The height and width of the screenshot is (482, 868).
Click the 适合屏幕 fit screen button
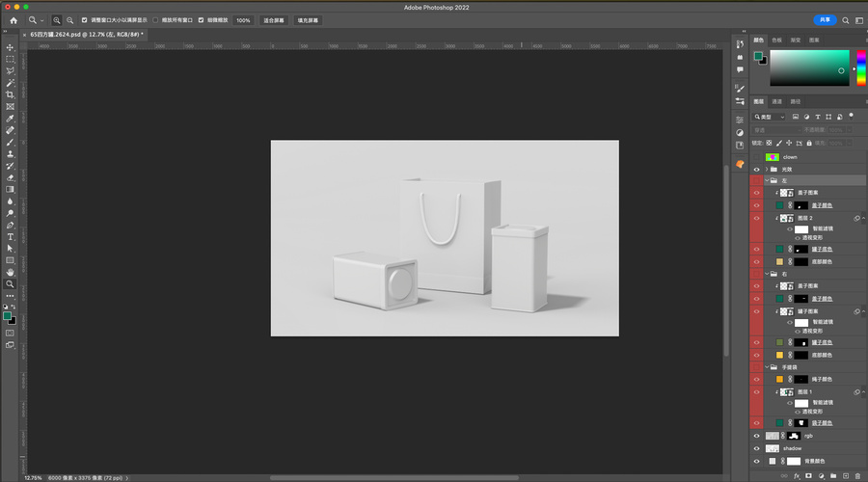tap(274, 20)
